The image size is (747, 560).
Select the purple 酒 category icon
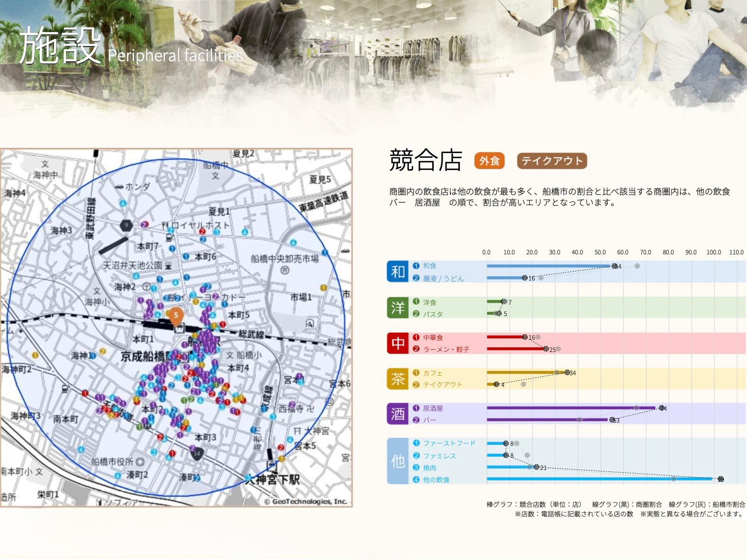pyautogui.click(x=397, y=414)
